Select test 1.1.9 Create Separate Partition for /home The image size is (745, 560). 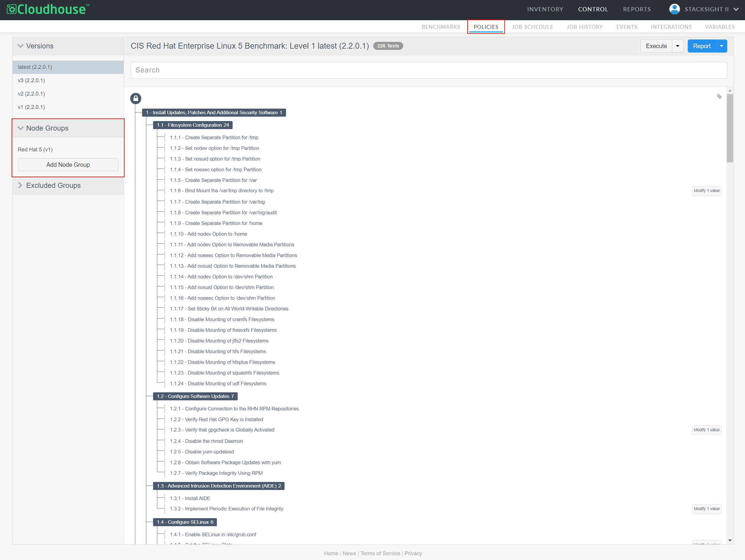[216, 223]
